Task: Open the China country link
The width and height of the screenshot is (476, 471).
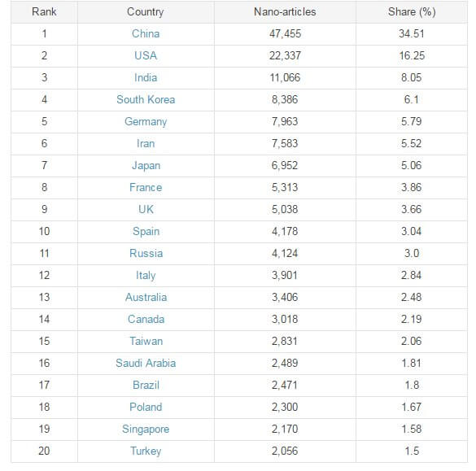Action: click(146, 33)
